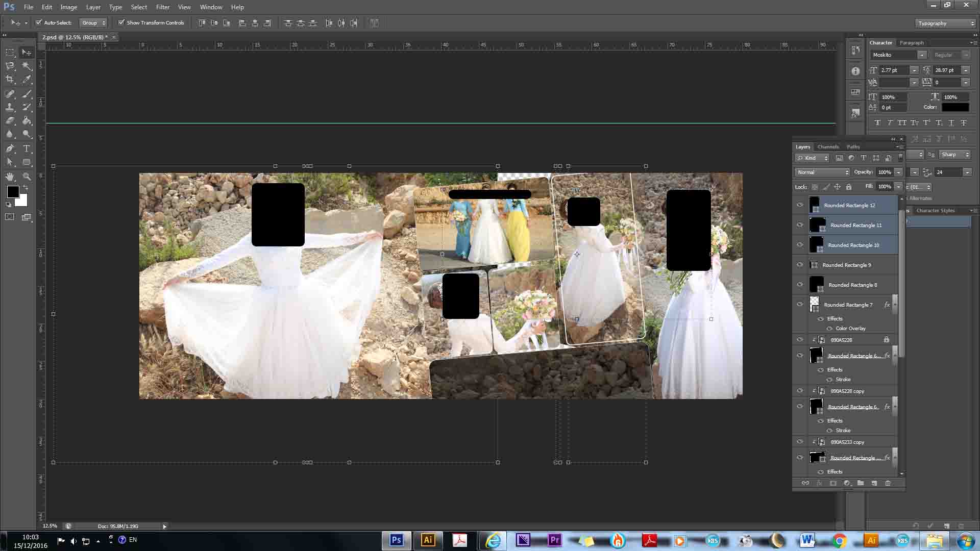This screenshot has height=551, width=980.
Task: Select the Hand tool
Action: [10, 177]
